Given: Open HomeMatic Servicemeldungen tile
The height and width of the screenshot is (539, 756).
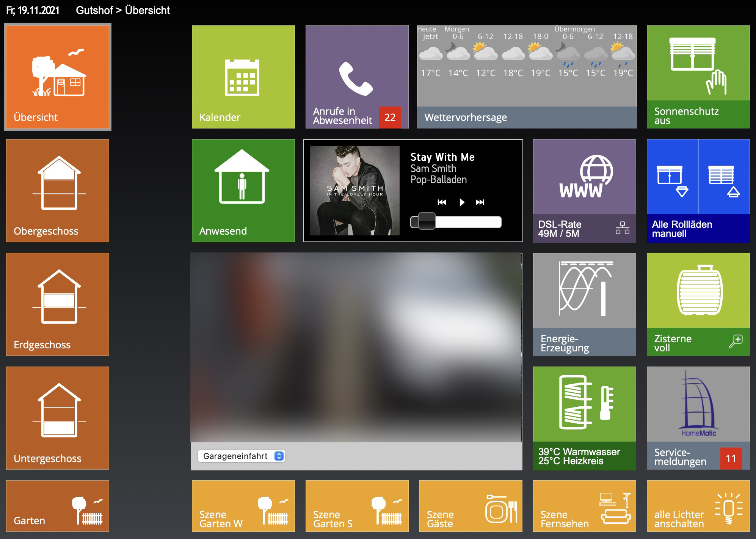Looking at the screenshot, I should pyautogui.click(x=698, y=413).
